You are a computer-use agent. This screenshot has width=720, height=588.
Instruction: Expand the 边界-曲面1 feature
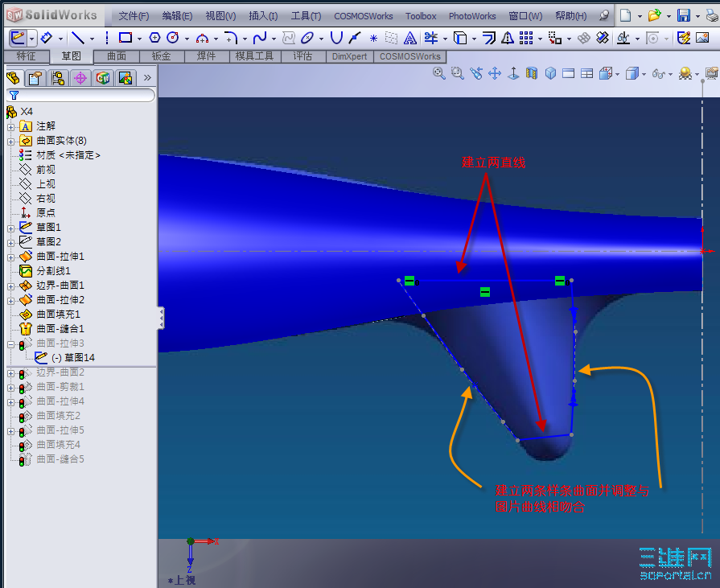[x=11, y=286]
